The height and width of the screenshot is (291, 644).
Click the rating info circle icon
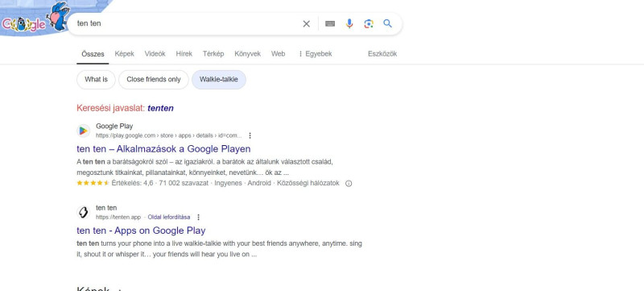click(x=349, y=184)
